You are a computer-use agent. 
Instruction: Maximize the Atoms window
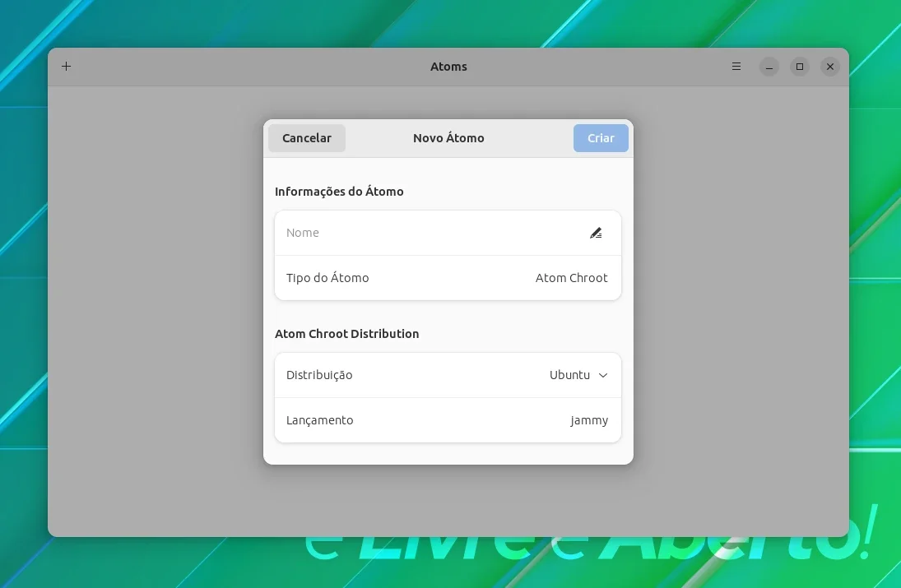coord(799,67)
